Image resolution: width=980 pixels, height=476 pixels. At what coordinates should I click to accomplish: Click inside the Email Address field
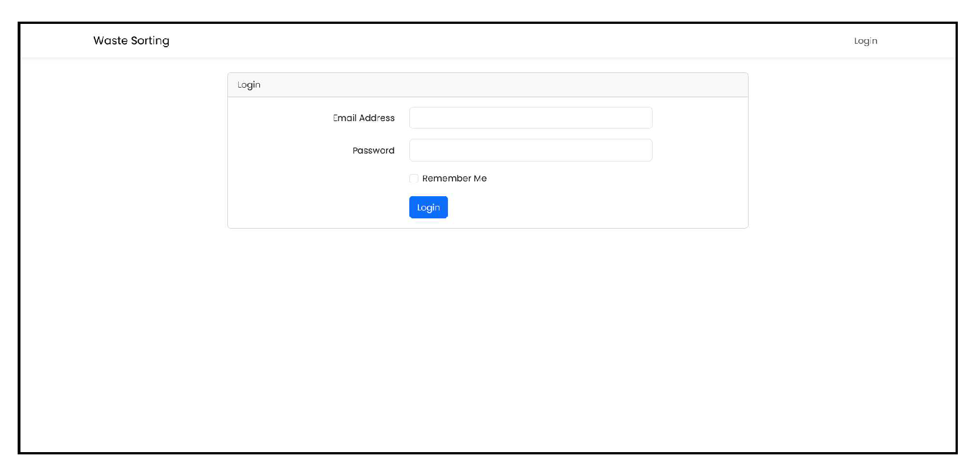(530, 118)
